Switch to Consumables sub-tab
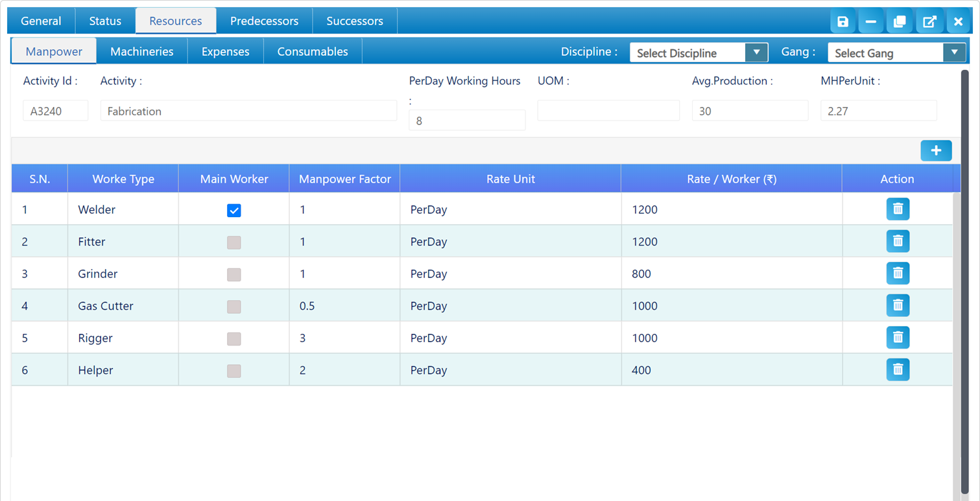980x501 pixels. tap(313, 51)
